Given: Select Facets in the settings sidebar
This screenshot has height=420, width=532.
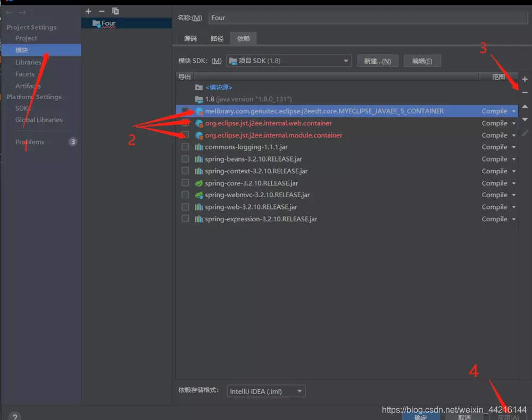Looking at the screenshot, I should tap(25, 74).
